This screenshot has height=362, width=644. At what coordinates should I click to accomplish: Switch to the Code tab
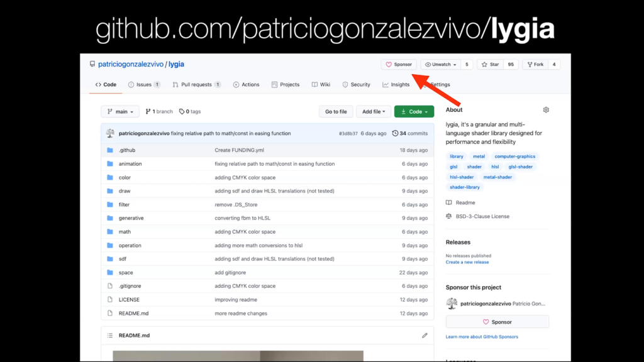pyautogui.click(x=106, y=85)
